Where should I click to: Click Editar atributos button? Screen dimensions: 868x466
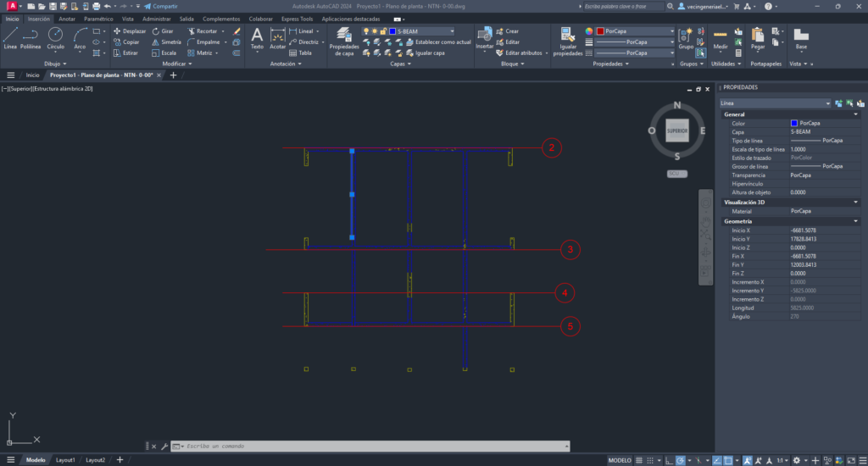click(519, 53)
